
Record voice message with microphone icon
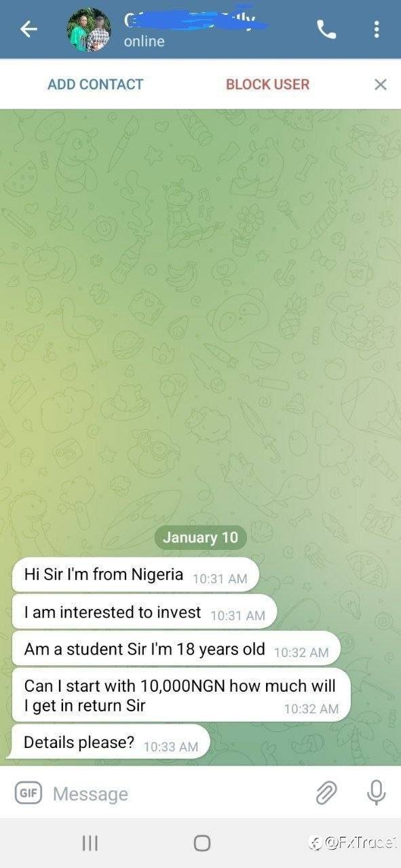(x=376, y=792)
